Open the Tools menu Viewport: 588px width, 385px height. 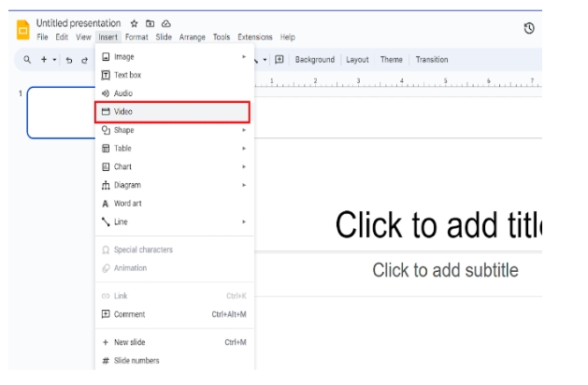[222, 37]
